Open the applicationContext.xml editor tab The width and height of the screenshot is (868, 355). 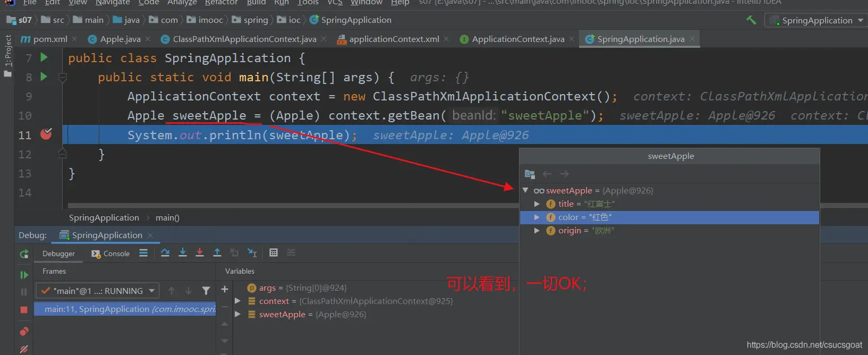[x=394, y=39]
